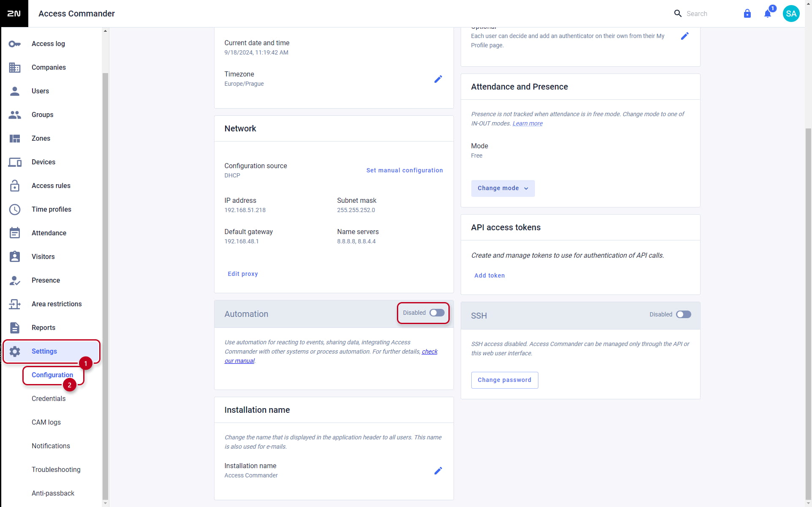812x507 pixels.
Task: Click the Area restrictions icon
Action: coord(15,304)
